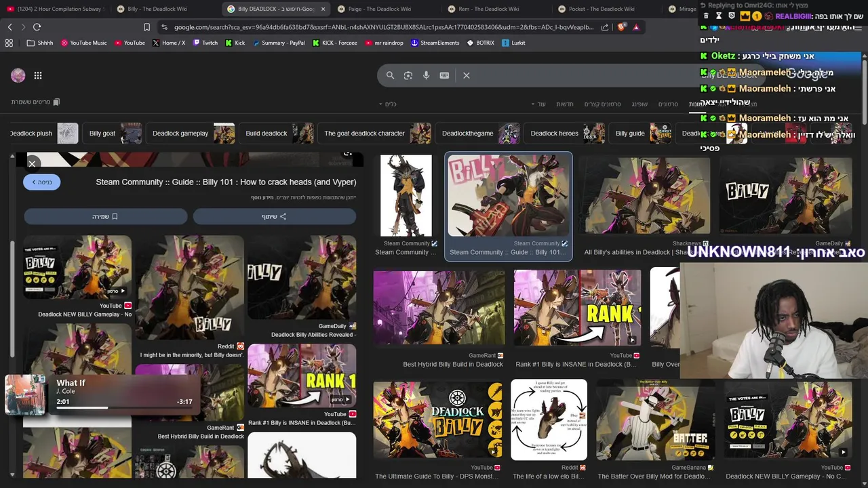Select the סרטונים videos search tab
Viewport: 868px width, 488px height.
668,104
